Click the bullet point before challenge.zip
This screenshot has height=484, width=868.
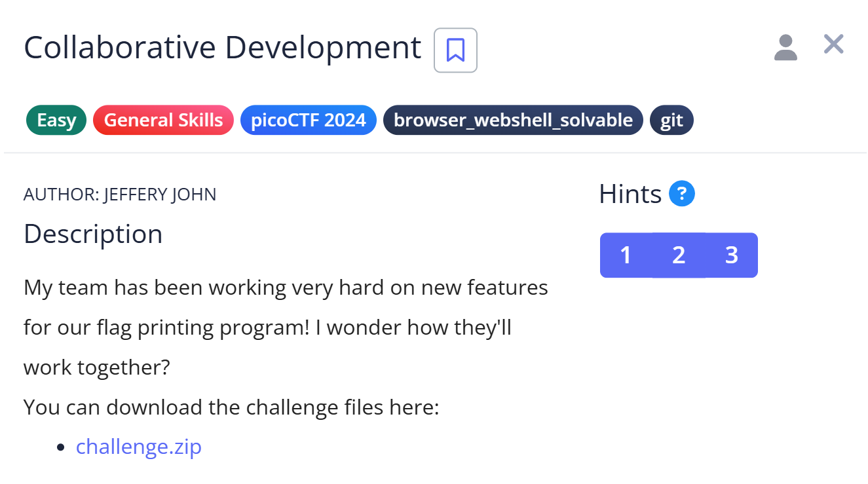[62, 447]
